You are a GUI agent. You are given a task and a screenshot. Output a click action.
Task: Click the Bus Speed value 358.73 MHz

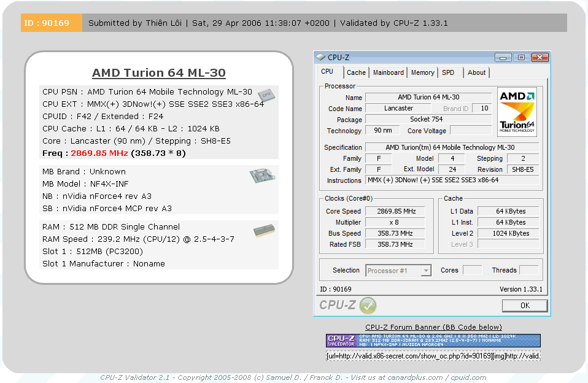coord(395,233)
